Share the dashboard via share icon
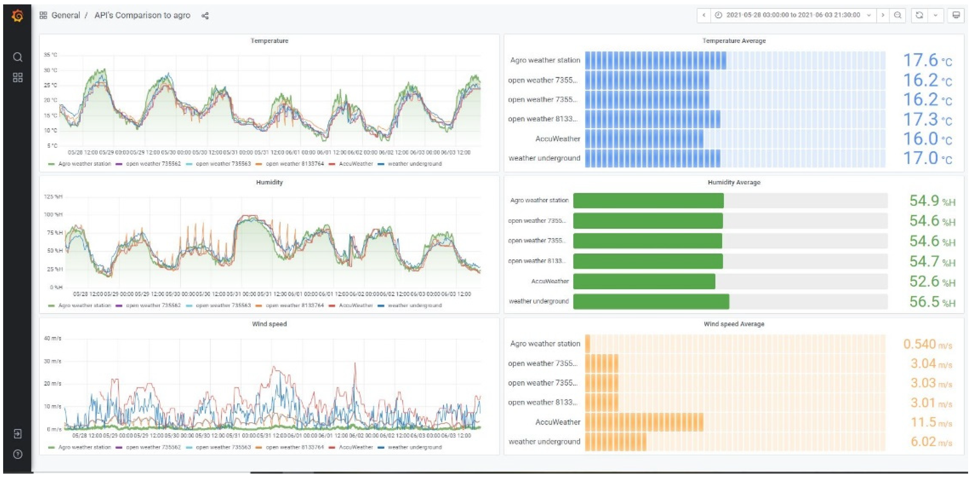 click(205, 16)
